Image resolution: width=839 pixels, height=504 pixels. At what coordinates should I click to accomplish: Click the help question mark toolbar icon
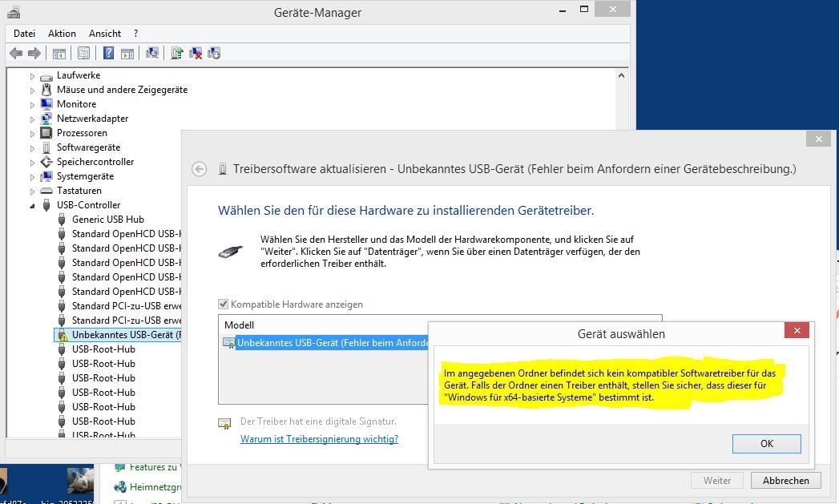pyautogui.click(x=108, y=53)
